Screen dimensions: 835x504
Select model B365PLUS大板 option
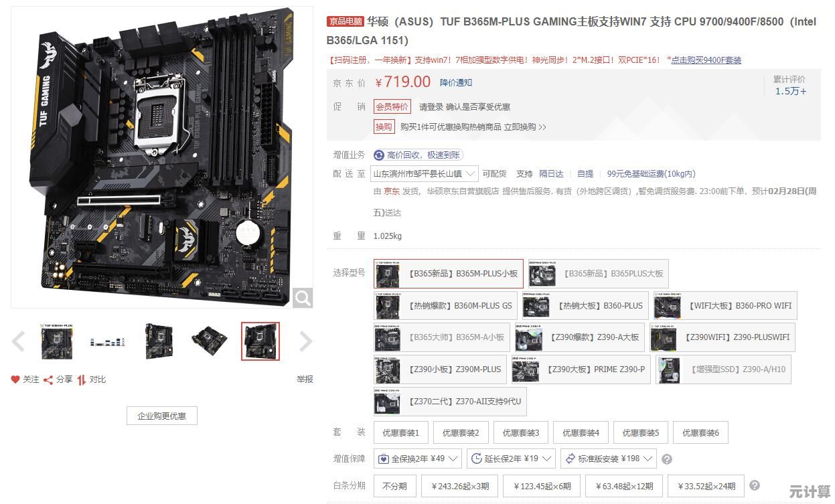597,274
